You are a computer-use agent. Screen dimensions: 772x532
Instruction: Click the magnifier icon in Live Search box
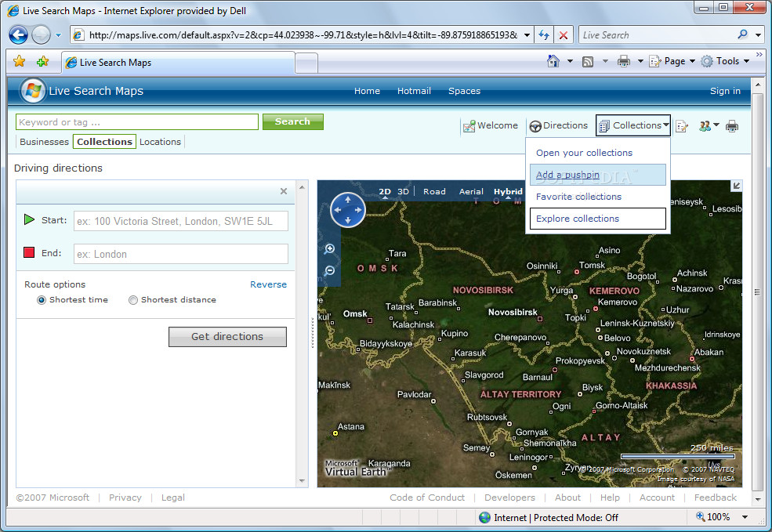click(x=742, y=34)
